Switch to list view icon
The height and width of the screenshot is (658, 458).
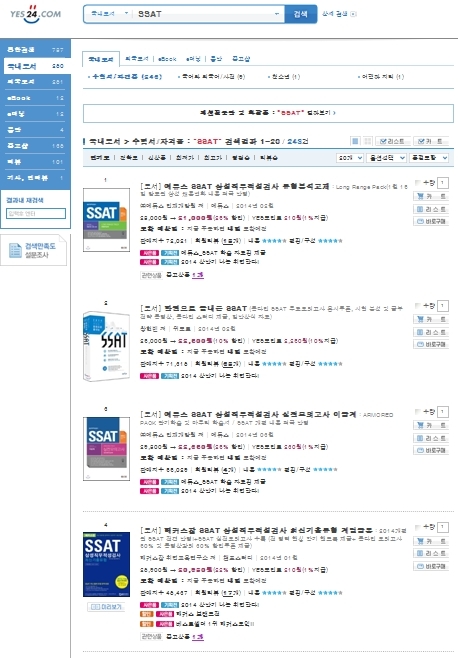[x=355, y=141]
